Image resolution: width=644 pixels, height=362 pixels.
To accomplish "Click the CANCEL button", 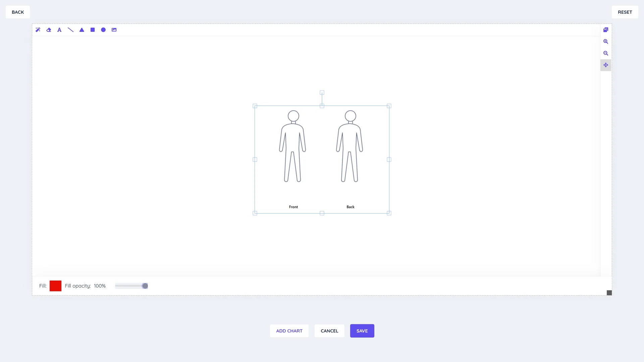I will (329, 331).
